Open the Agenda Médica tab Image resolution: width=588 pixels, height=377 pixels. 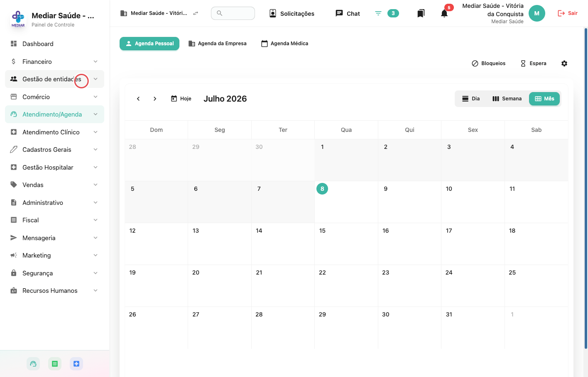coord(285,44)
